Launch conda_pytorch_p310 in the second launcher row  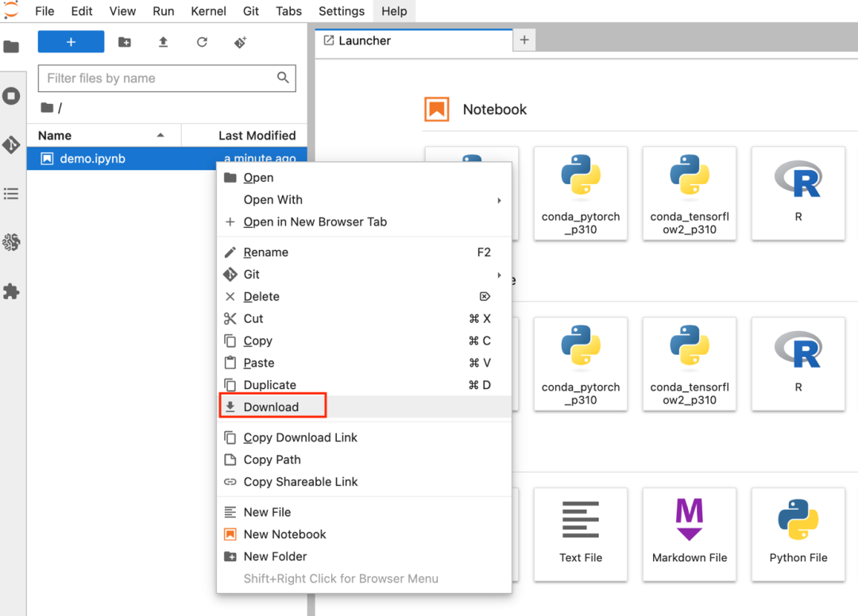[x=581, y=364]
